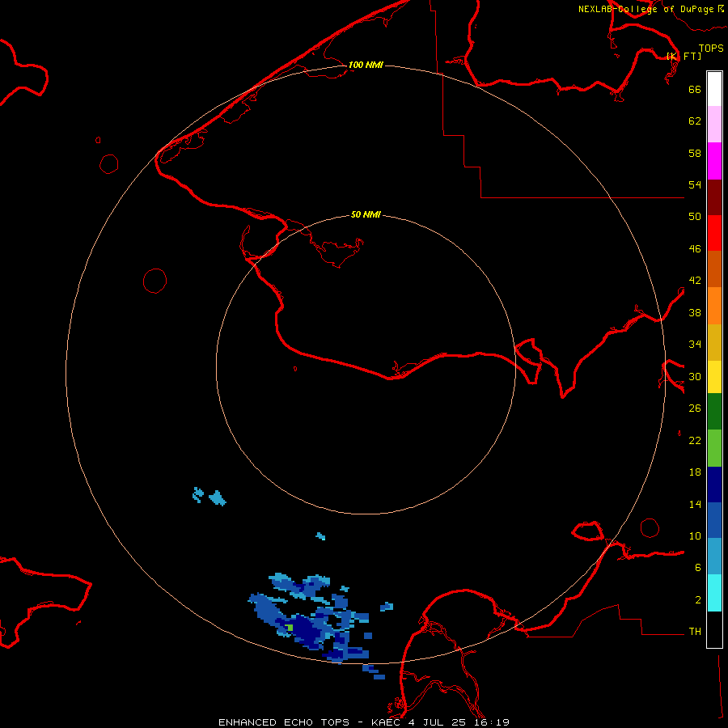Select the cyan legend swatch
The height and width of the screenshot is (728, 728).
point(714,593)
